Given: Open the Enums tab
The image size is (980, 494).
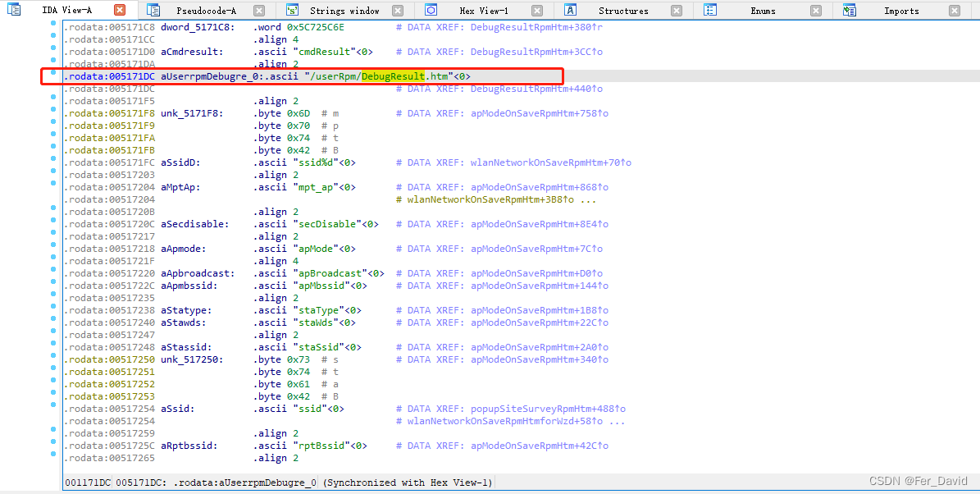Looking at the screenshot, I should click(763, 11).
